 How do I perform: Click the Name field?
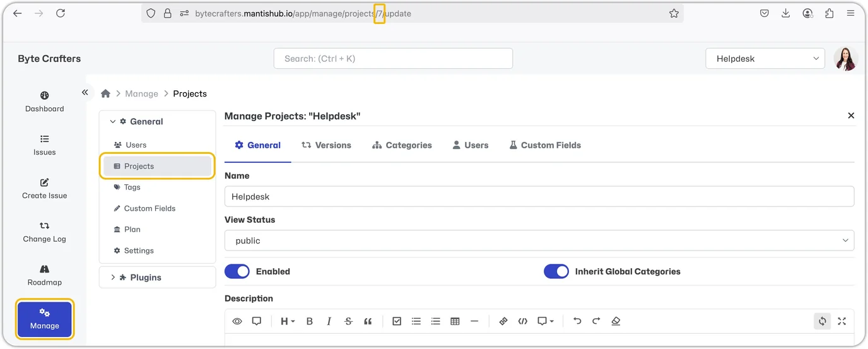point(539,196)
